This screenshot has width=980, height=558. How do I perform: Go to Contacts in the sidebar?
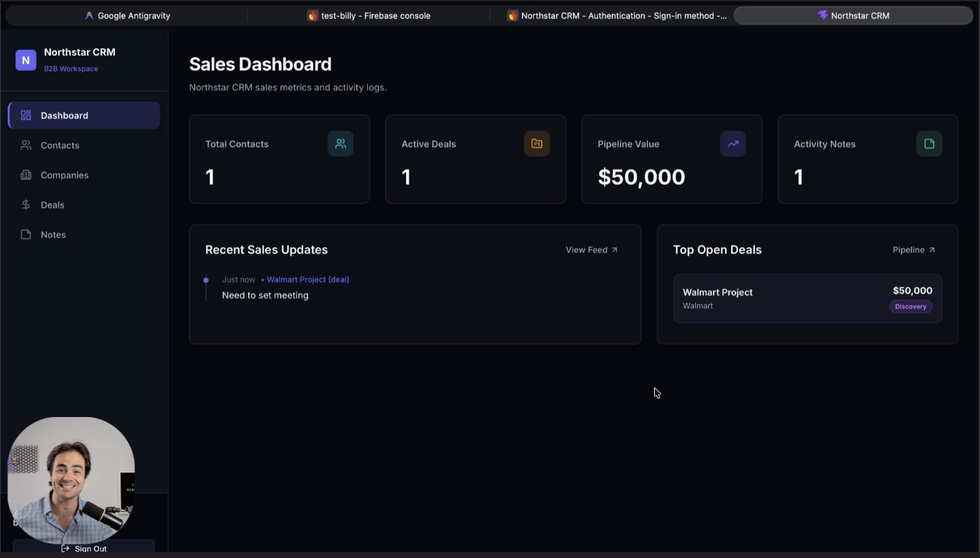(x=84, y=145)
